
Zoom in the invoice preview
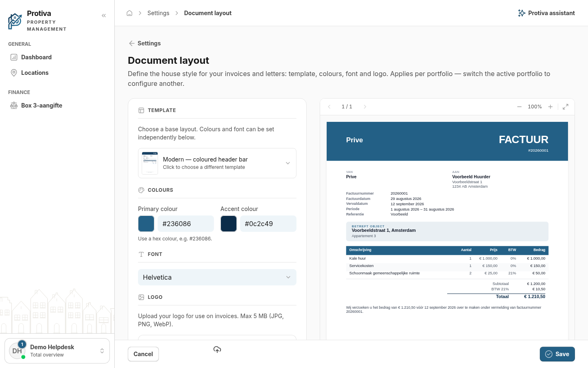[550, 107]
